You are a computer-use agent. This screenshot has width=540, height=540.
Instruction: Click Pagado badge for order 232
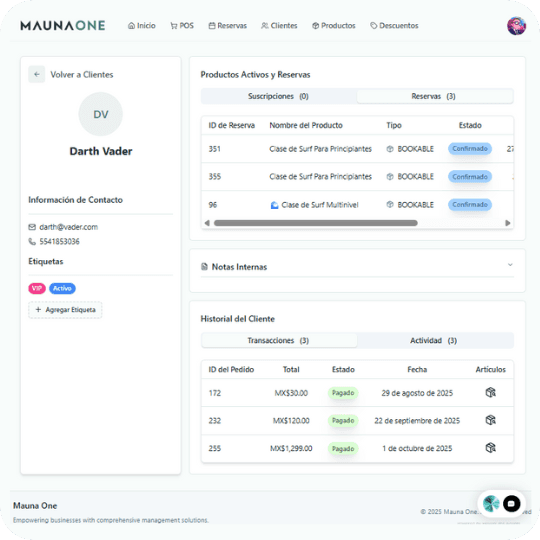(343, 420)
